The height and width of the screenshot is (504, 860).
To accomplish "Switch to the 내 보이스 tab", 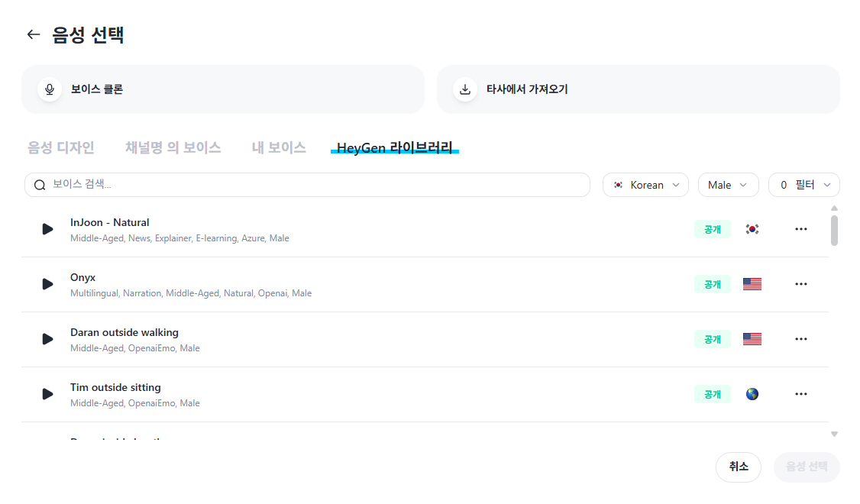I will (x=279, y=147).
